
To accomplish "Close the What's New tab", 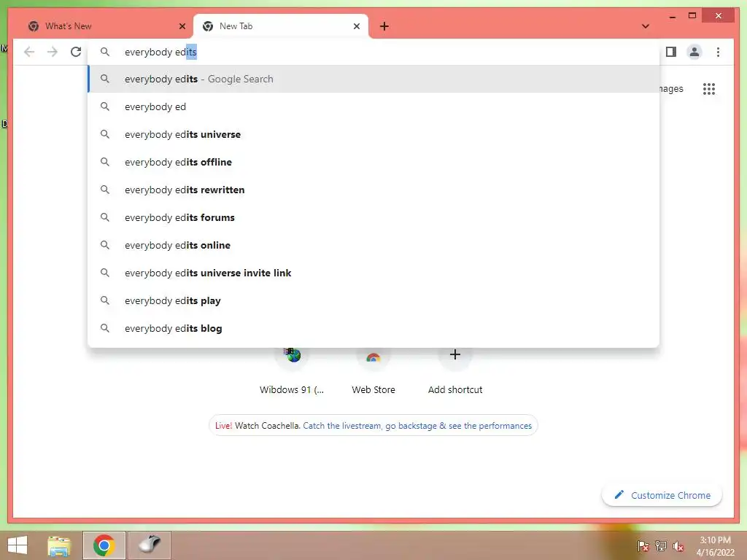I will click(182, 26).
